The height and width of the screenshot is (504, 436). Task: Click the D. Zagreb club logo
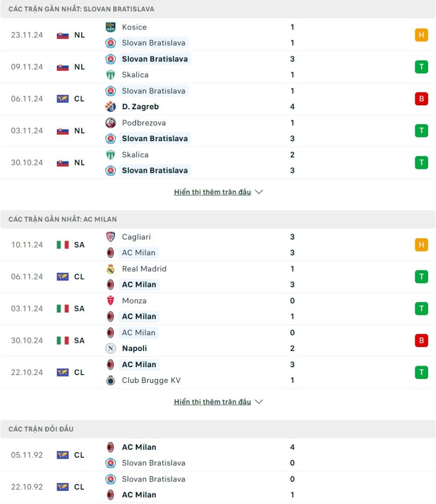point(111,106)
